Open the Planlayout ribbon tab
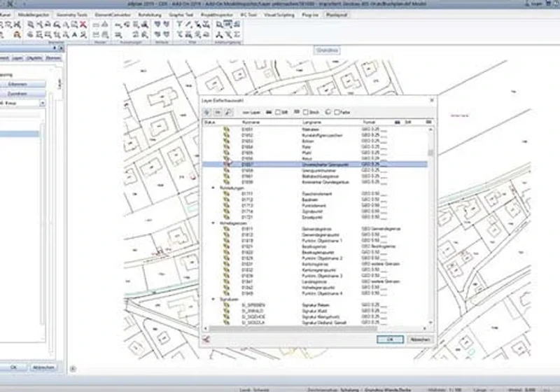This screenshot has height=392, width=560. [x=337, y=15]
